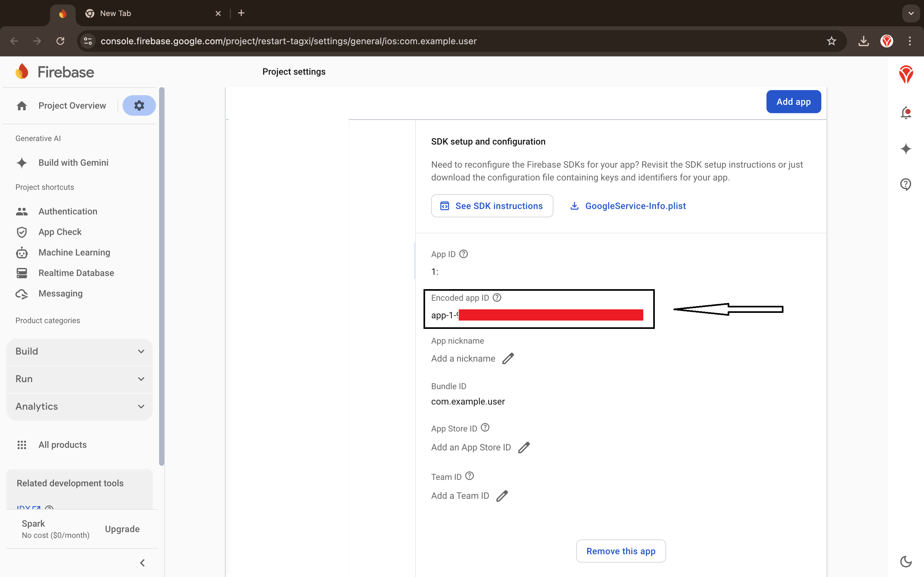Toggle dark mode moon icon
Screen dimensions: 924x577
click(906, 561)
